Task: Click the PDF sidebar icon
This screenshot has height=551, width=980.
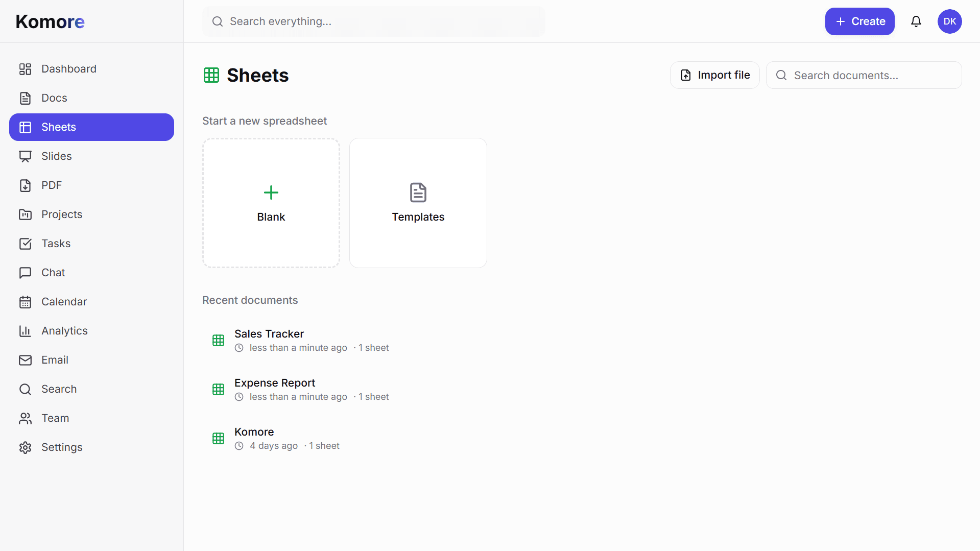Action: coord(26,185)
